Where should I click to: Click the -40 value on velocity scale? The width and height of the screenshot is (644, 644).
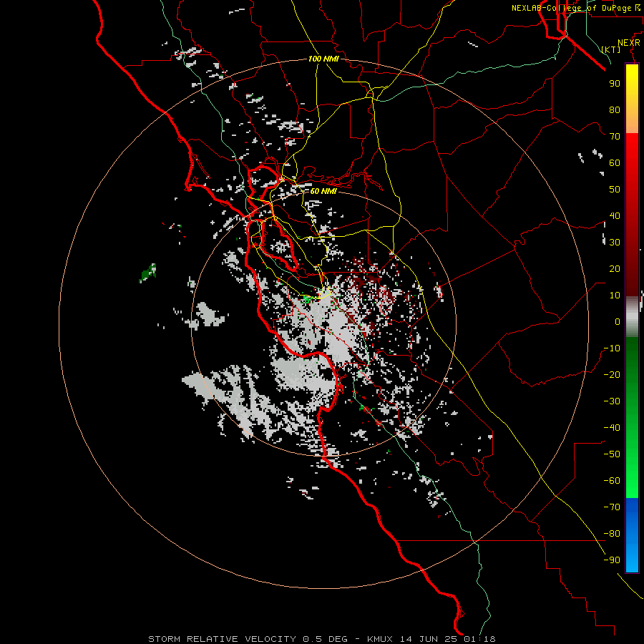pos(612,428)
